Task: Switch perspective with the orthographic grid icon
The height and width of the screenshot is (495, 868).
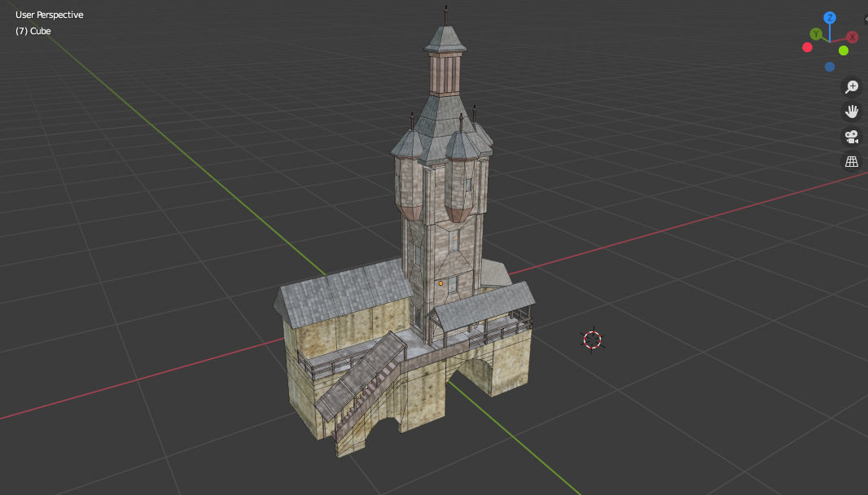Action: 850,160
